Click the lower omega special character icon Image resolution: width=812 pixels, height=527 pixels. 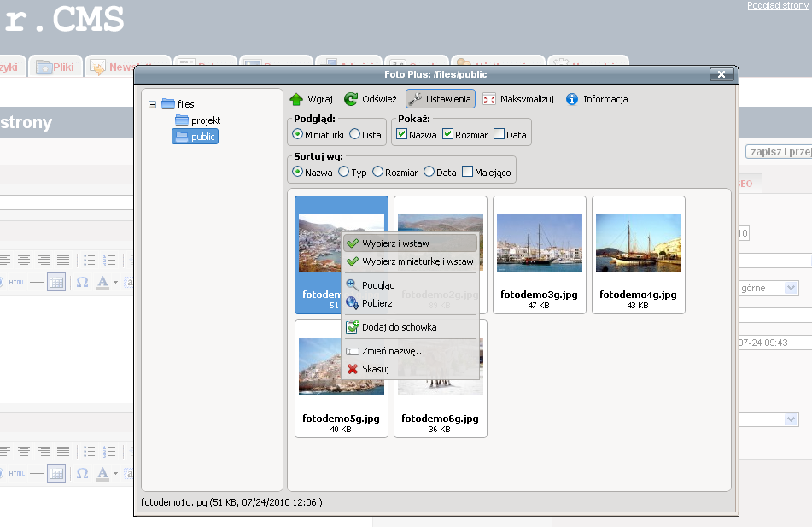pos(82,474)
